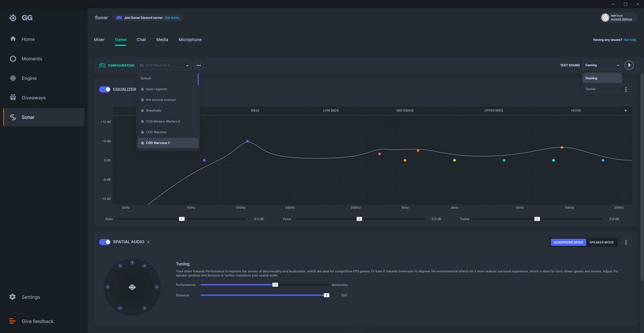Play the test sound
The image size is (644, 333).
click(629, 65)
